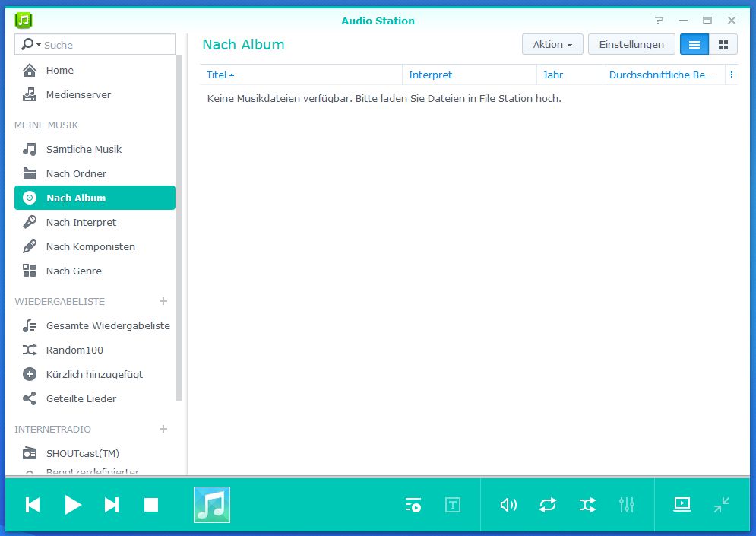The height and width of the screenshot is (536, 756).
Task: Close the Audio Station window
Action: click(732, 21)
